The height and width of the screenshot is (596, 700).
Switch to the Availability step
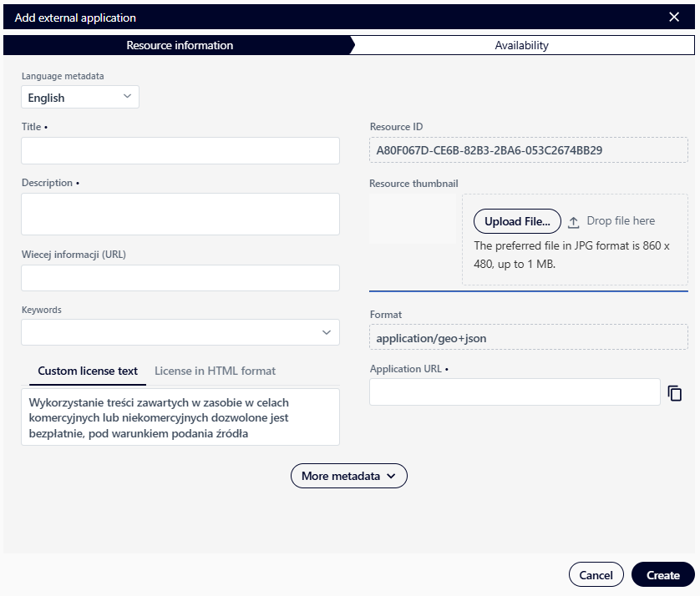click(521, 45)
